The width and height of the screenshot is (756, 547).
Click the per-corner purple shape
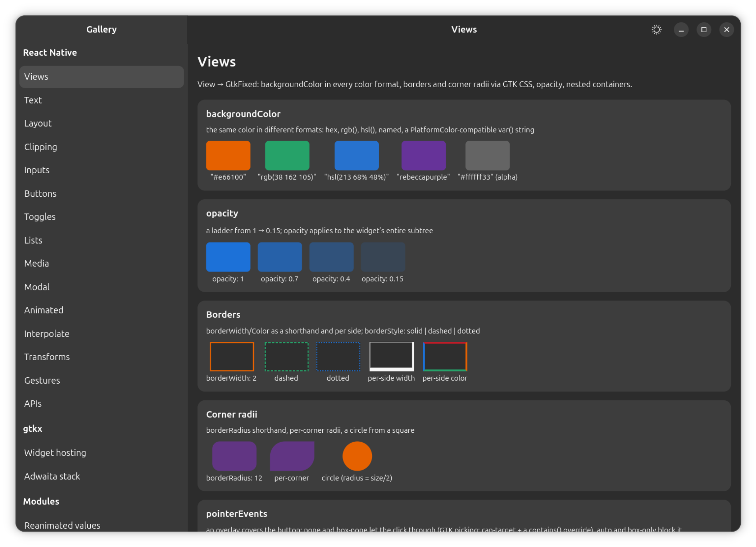tap(292, 456)
